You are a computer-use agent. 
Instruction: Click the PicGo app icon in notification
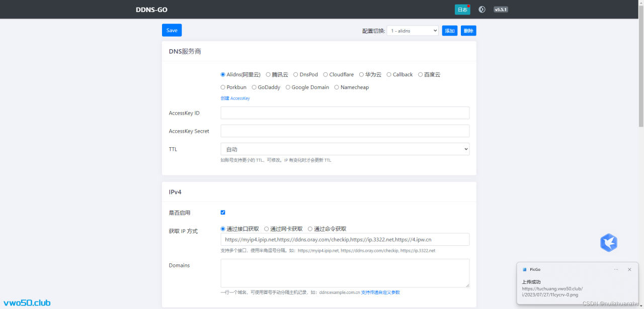(524, 270)
